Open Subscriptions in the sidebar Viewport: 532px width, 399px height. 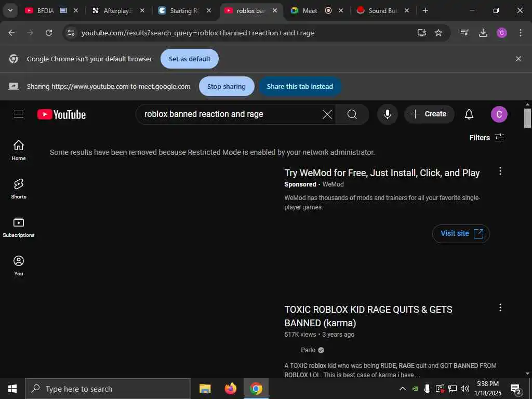(x=19, y=228)
